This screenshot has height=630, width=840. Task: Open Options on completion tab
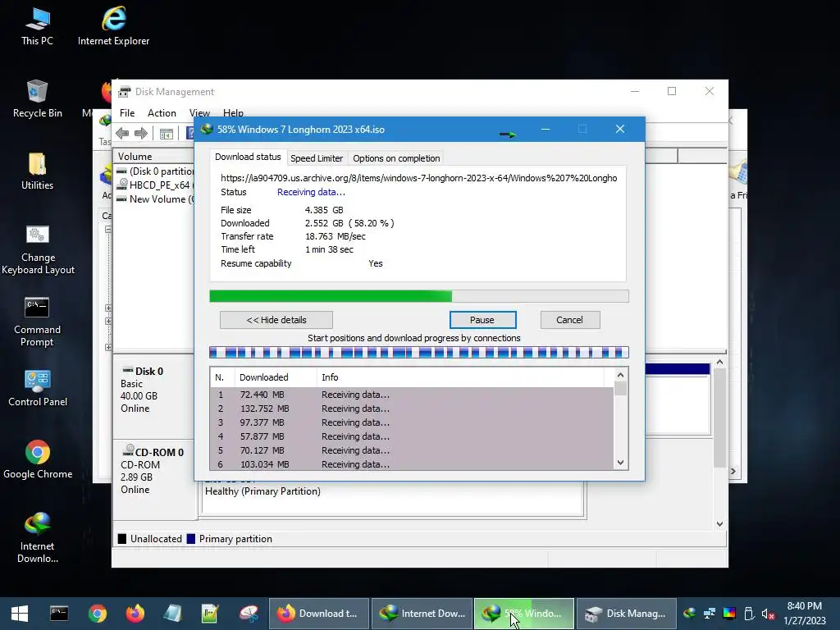396,158
